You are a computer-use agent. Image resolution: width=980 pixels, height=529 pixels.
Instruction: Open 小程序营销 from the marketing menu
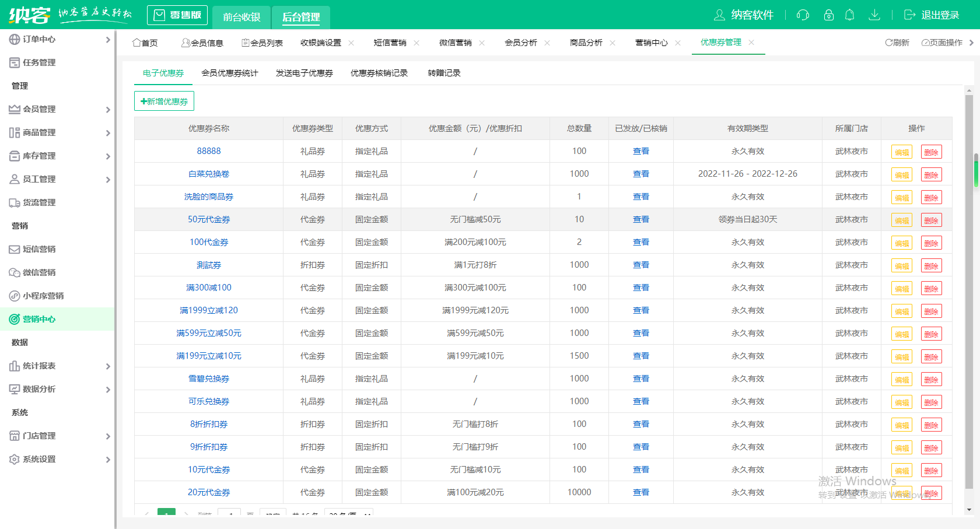(44, 296)
